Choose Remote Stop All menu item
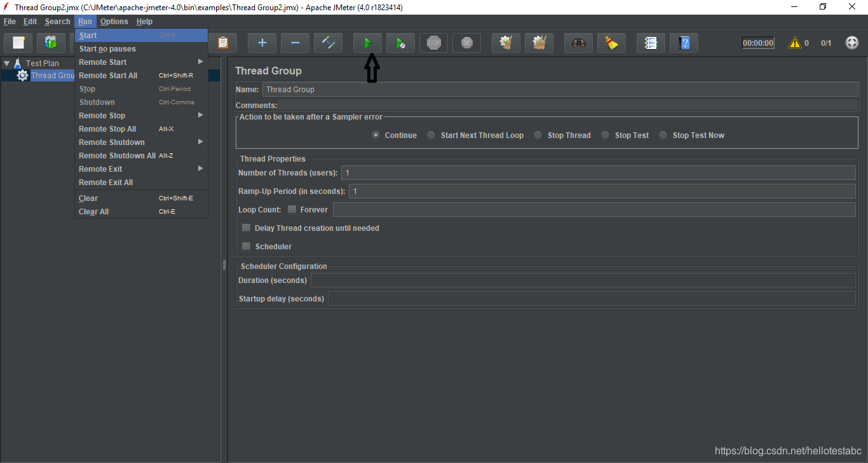This screenshot has height=463, width=868. (x=141, y=129)
